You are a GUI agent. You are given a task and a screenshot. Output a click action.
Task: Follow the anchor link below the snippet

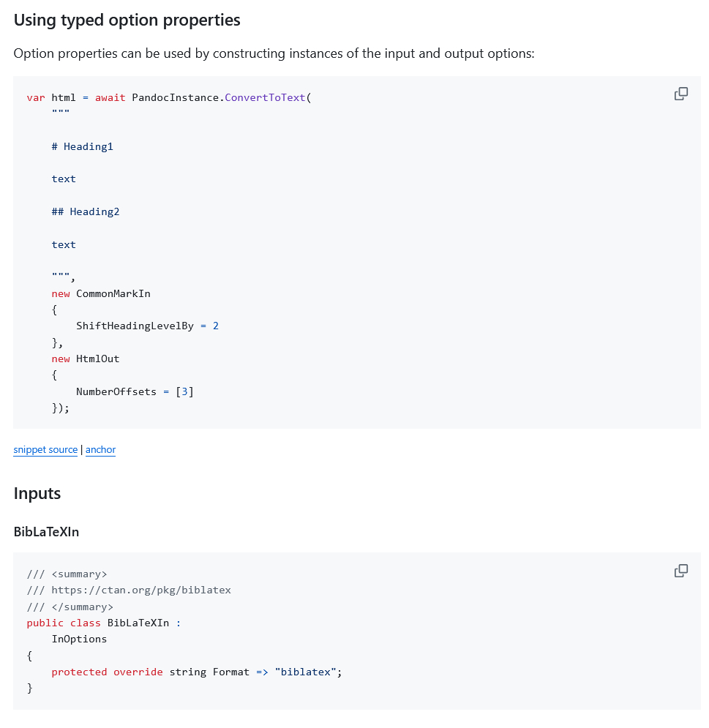click(x=100, y=450)
